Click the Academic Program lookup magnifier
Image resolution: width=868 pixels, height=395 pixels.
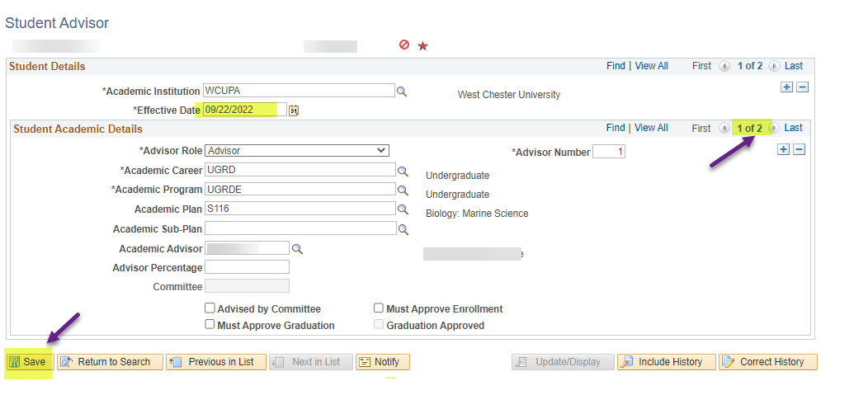pyautogui.click(x=403, y=190)
